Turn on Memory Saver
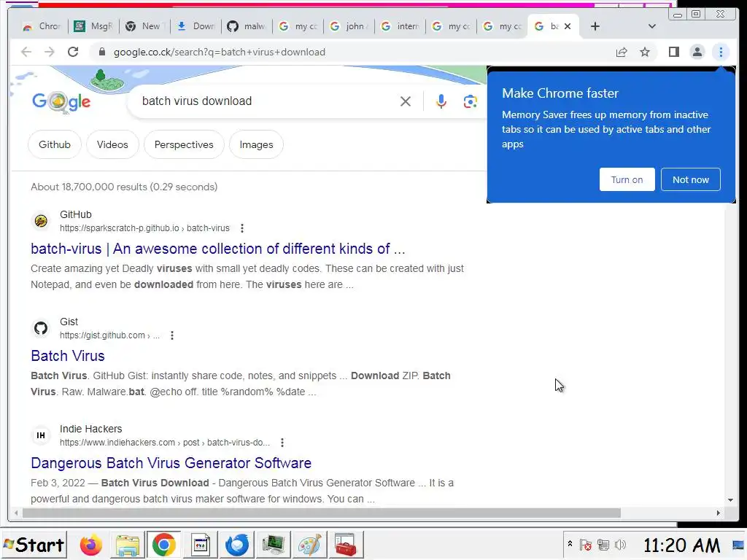This screenshot has width=747, height=560. pyautogui.click(x=627, y=179)
